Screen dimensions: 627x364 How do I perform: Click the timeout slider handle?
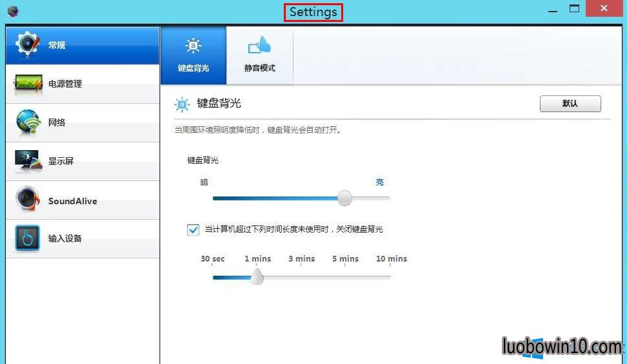click(257, 276)
